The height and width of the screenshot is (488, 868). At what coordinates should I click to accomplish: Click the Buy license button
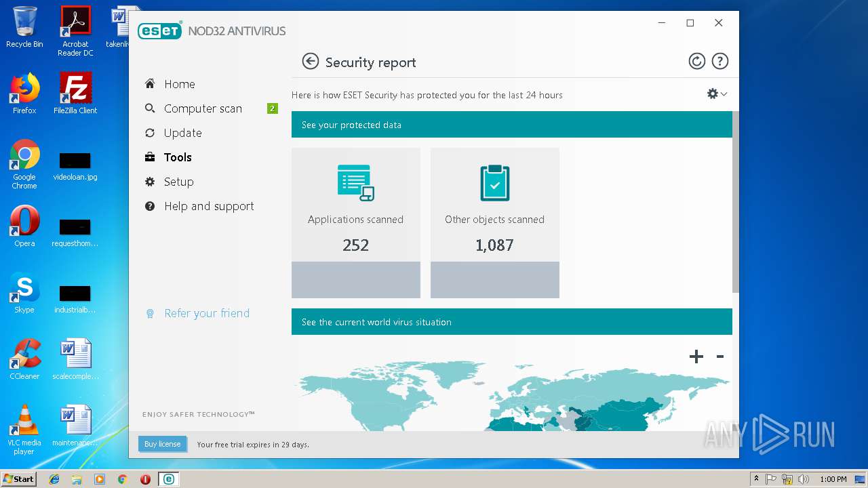[x=163, y=444]
